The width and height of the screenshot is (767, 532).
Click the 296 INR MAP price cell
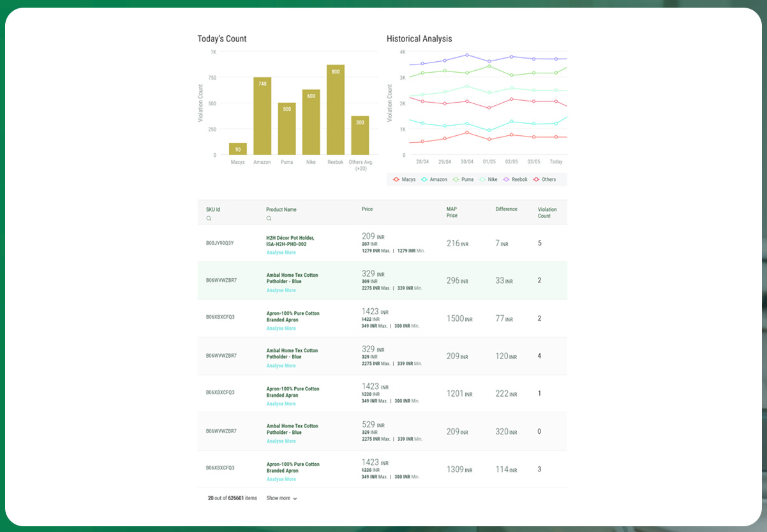(458, 281)
